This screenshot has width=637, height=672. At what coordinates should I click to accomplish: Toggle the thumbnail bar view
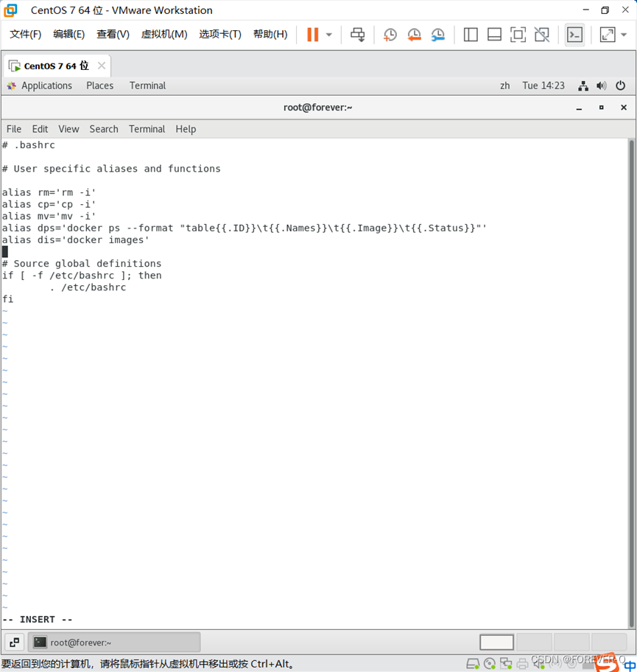click(494, 35)
